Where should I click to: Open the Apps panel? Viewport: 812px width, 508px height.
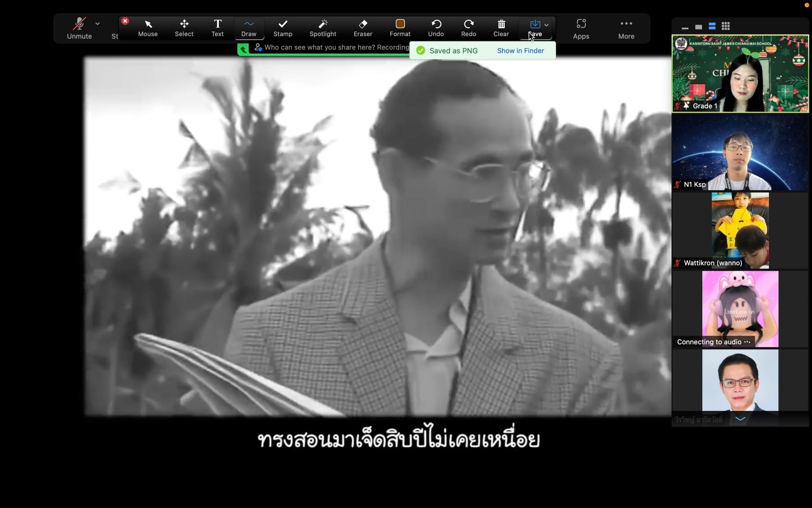(x=581, y=29)
